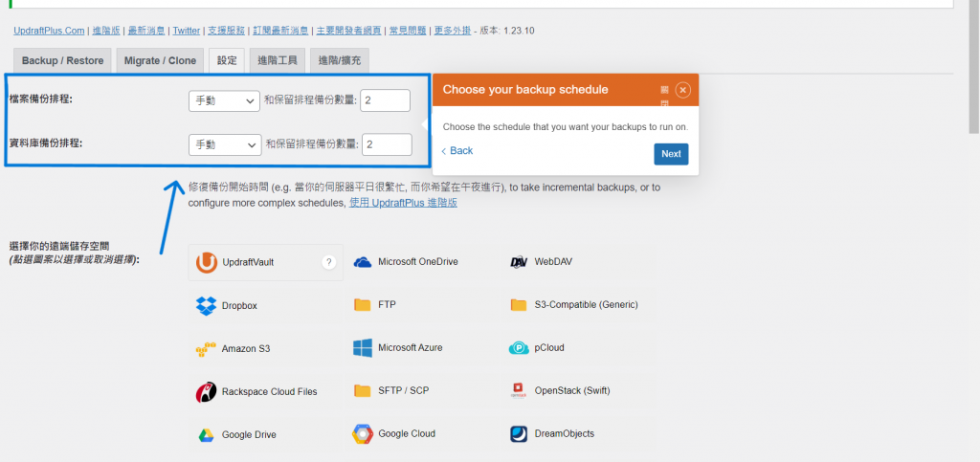Edit the retained count for 資料庫備份排程
Screen dimensions: 980x462
(387, 144)
